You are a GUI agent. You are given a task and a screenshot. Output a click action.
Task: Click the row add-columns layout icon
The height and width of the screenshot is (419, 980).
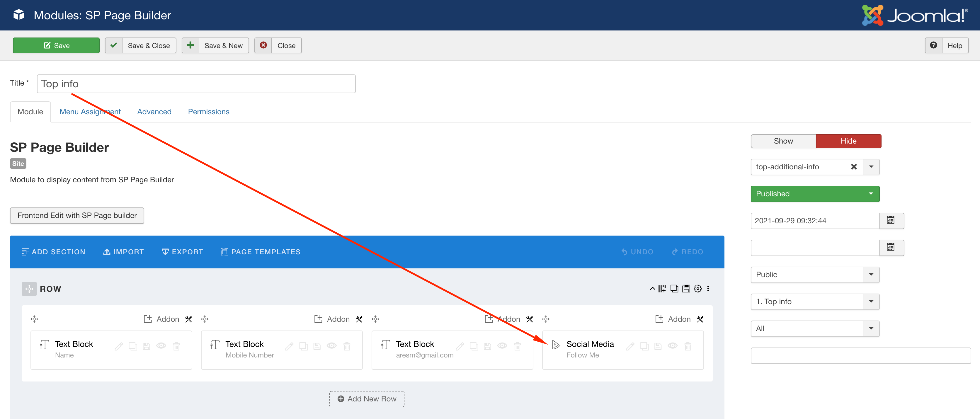pos(662,289)
